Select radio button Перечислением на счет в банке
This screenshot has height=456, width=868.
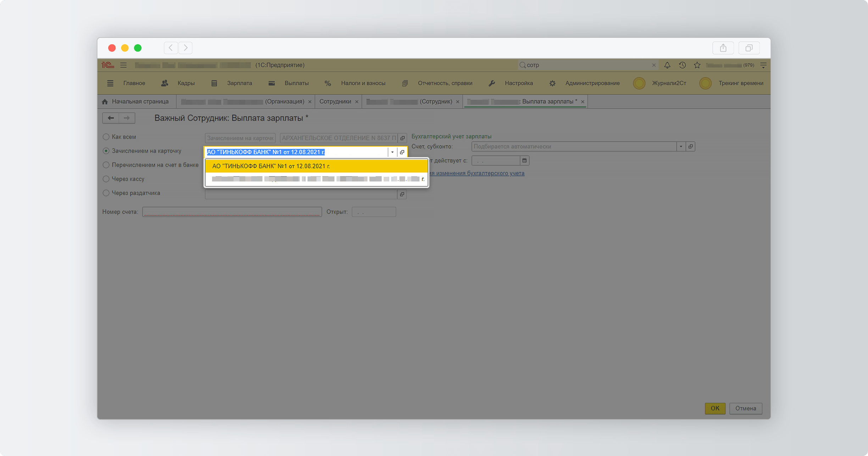click(x=106, y=165)
